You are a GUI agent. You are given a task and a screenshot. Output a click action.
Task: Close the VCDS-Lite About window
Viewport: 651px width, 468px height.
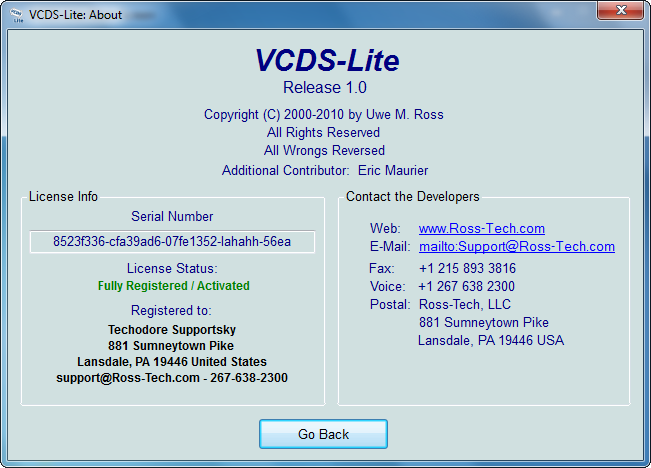(620, 10)
